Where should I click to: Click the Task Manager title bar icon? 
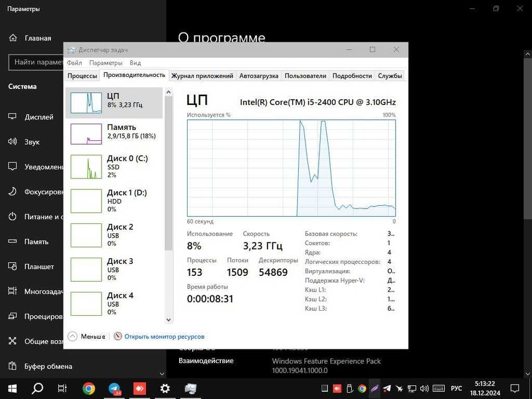71,50
